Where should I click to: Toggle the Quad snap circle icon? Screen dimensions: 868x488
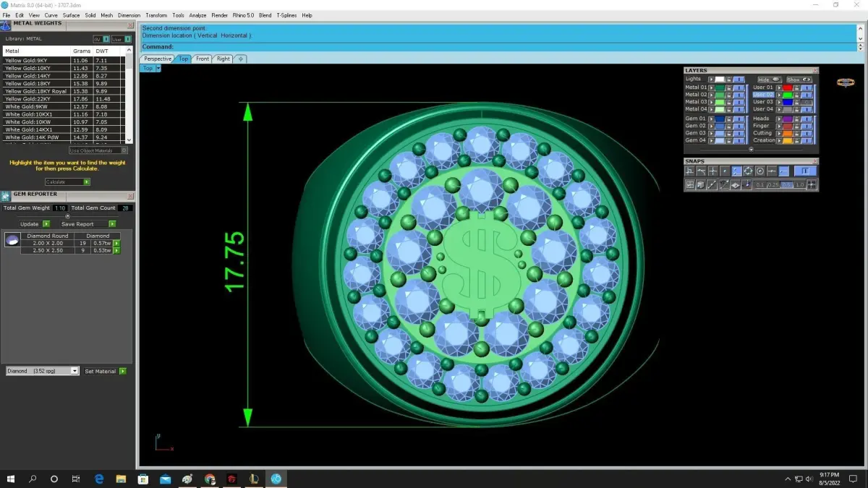pos(749,171)
